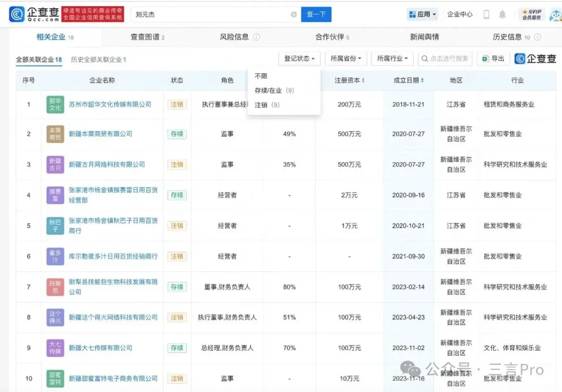Click the customer service mascot icon

click(x=556, y=16)
